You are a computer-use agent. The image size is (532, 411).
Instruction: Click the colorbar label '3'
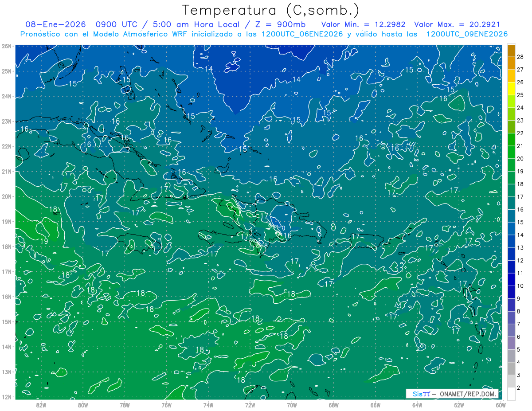pyautogui.click(x=518, y=375)
